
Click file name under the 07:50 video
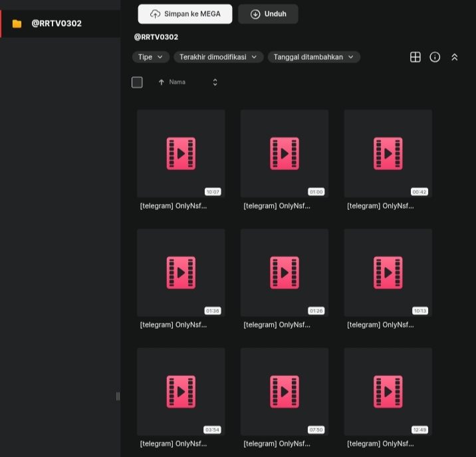(x=277, y=444)
